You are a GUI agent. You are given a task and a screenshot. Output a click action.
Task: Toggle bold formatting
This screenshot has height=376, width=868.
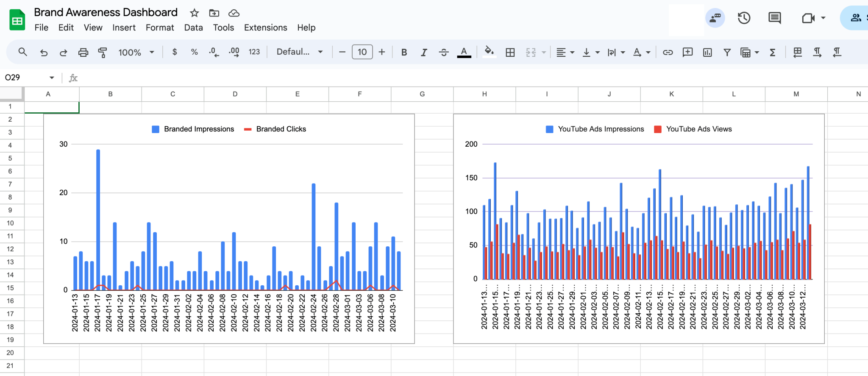tap(404, 52)
